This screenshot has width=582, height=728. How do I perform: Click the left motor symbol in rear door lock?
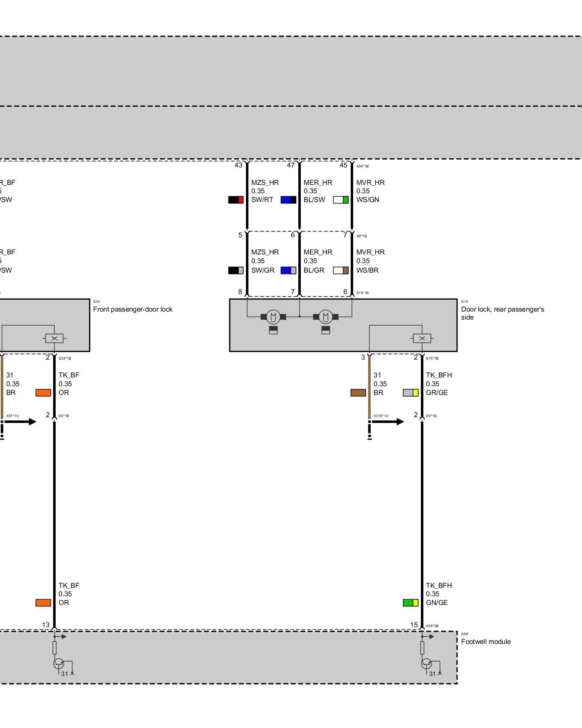273,317
